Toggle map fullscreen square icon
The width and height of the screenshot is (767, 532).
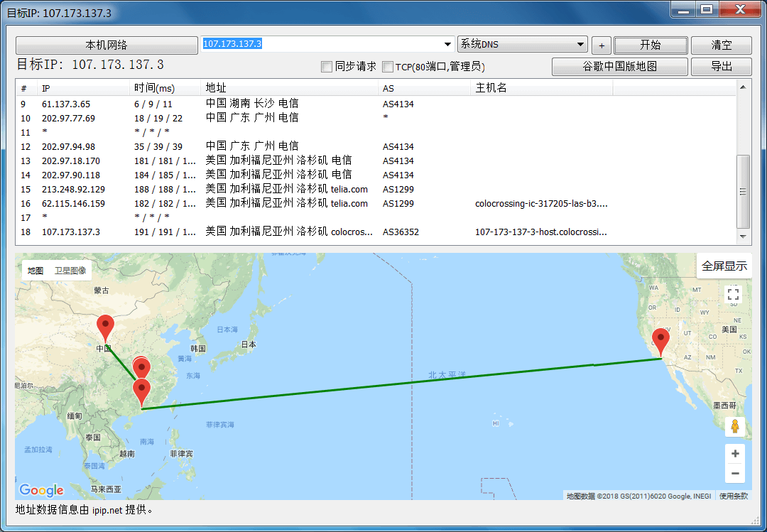pos(734,294)
